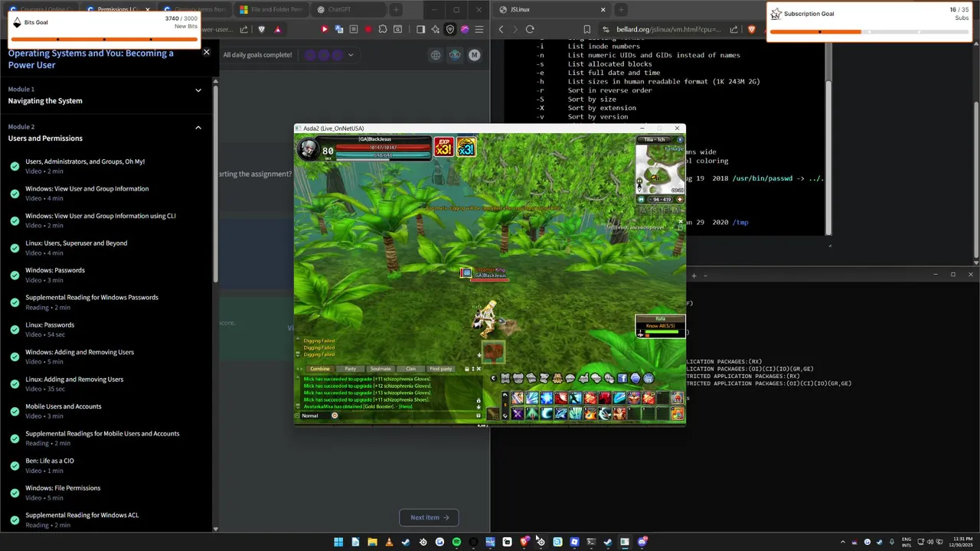Open 'Windows: Passwords' video lesson

[55, 270]
